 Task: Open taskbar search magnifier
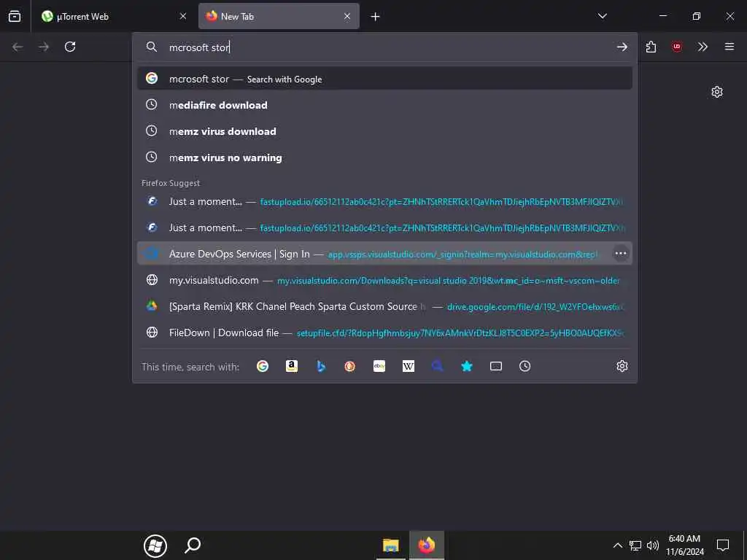(x=193, y=545)
